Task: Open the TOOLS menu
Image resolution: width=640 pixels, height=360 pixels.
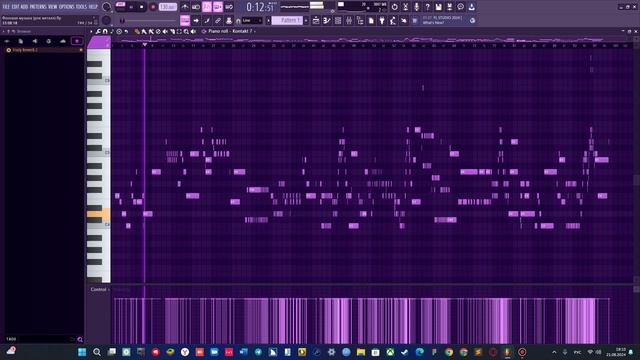Action: click(x=81, y=7)
